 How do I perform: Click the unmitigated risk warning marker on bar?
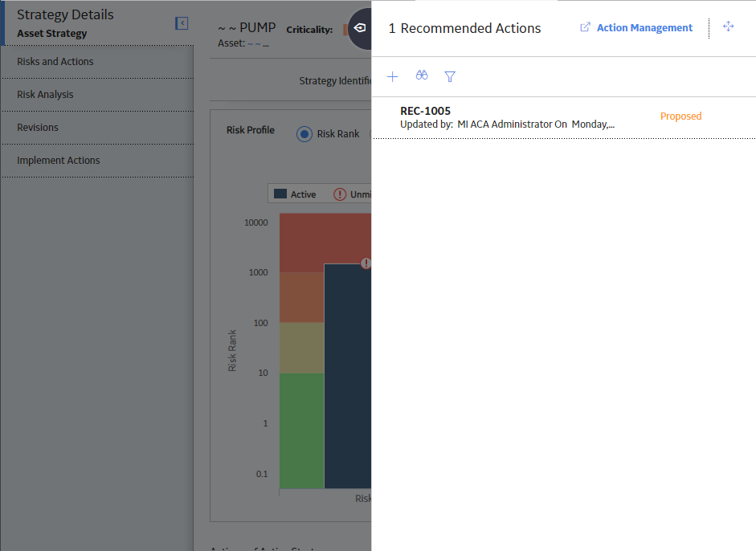pyautogui.click(x=366, y=263)
